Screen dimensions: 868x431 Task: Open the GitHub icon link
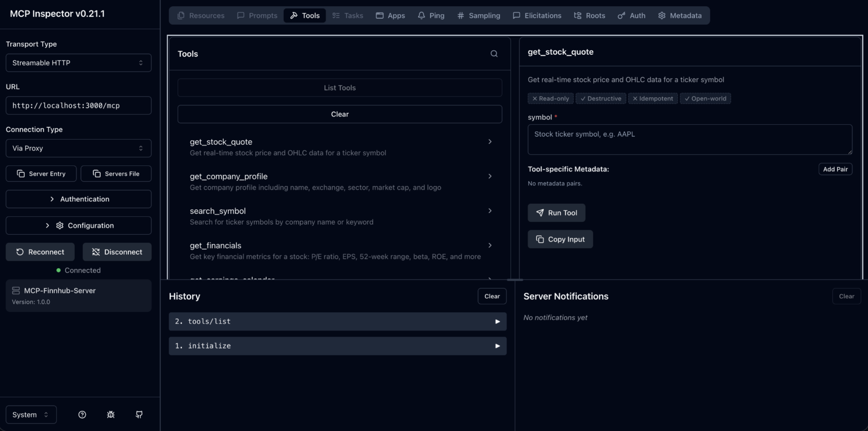point(139,414)
